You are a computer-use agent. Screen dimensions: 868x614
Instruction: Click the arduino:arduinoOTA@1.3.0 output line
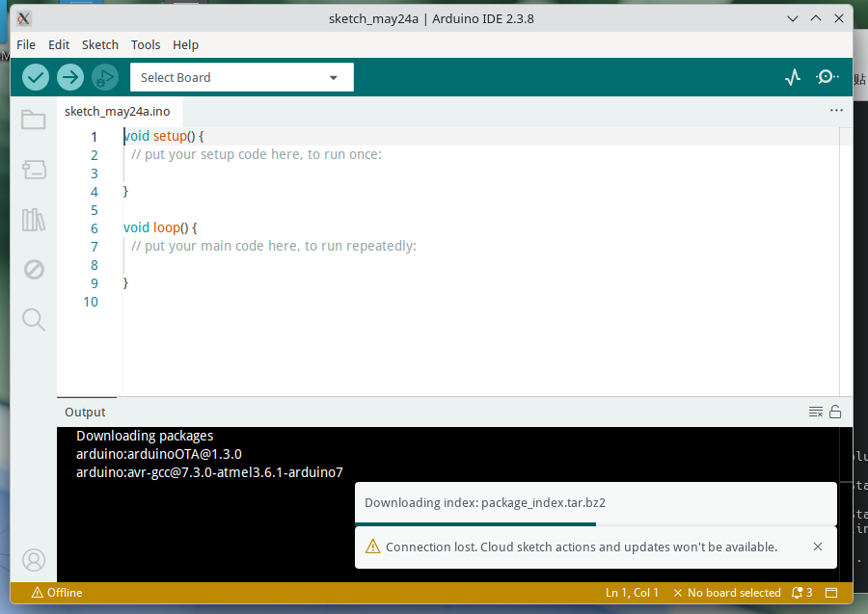pyautogui.click(x=159, y=454)
